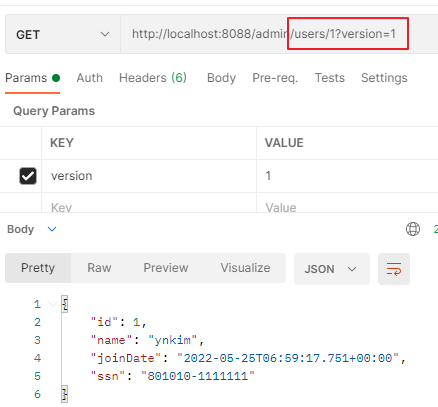Open the GET method dropdown
The image size is (438, 407).
63,34
